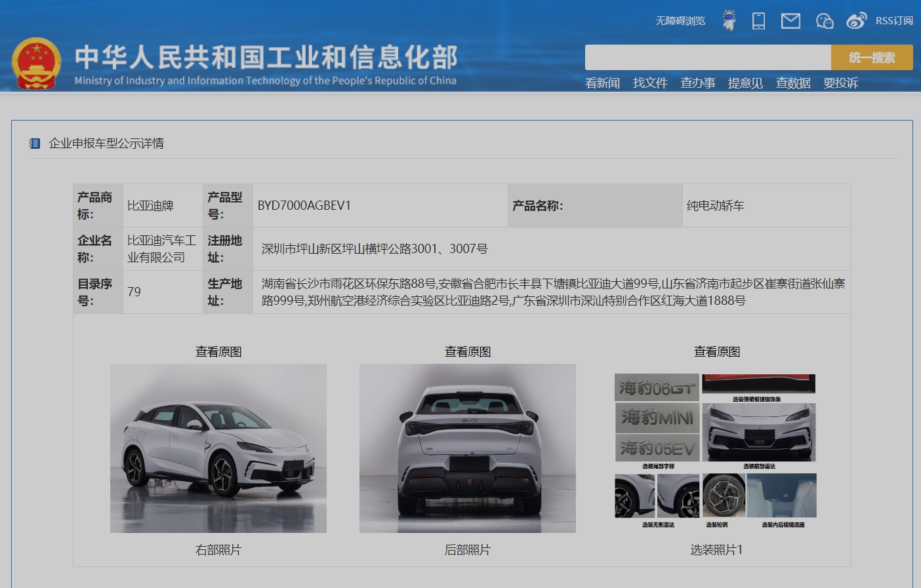Click the email envelope icon
Image resolution: width=921 pixels, height=588 pixels.
click(x=790, y=21)
